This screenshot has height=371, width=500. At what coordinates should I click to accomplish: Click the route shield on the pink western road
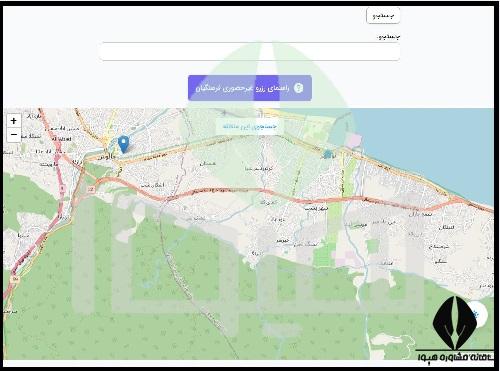click(62, 188)
